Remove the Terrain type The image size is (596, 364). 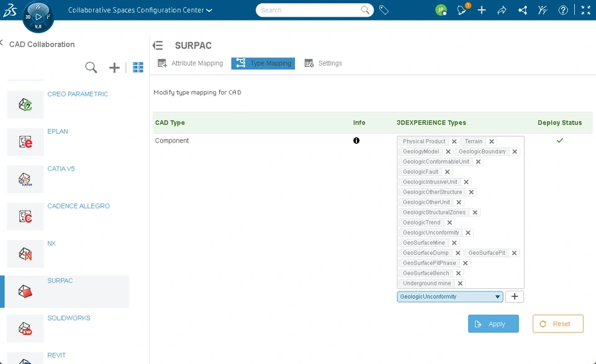[x=492, y=141]
